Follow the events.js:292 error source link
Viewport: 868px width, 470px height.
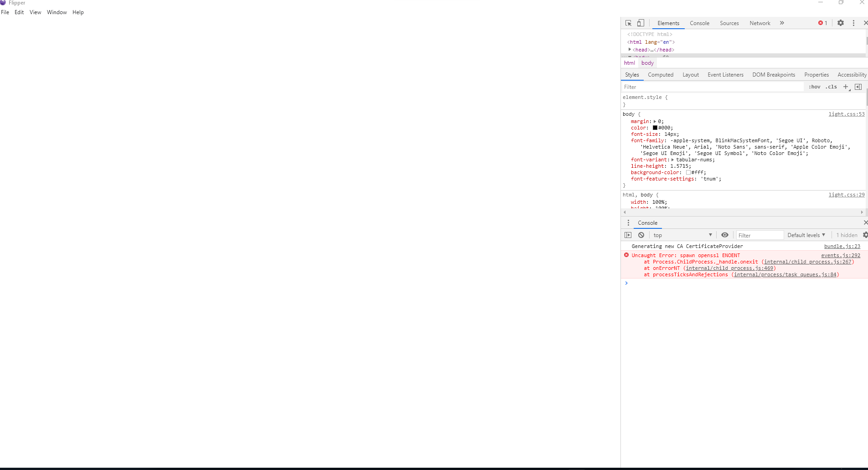(841, 255)
